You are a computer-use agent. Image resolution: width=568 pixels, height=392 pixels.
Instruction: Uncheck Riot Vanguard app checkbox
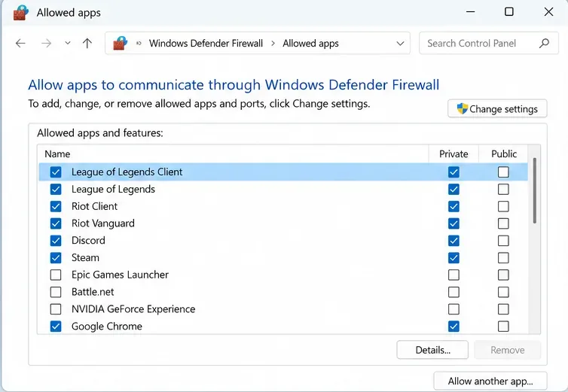coord(56,223)
